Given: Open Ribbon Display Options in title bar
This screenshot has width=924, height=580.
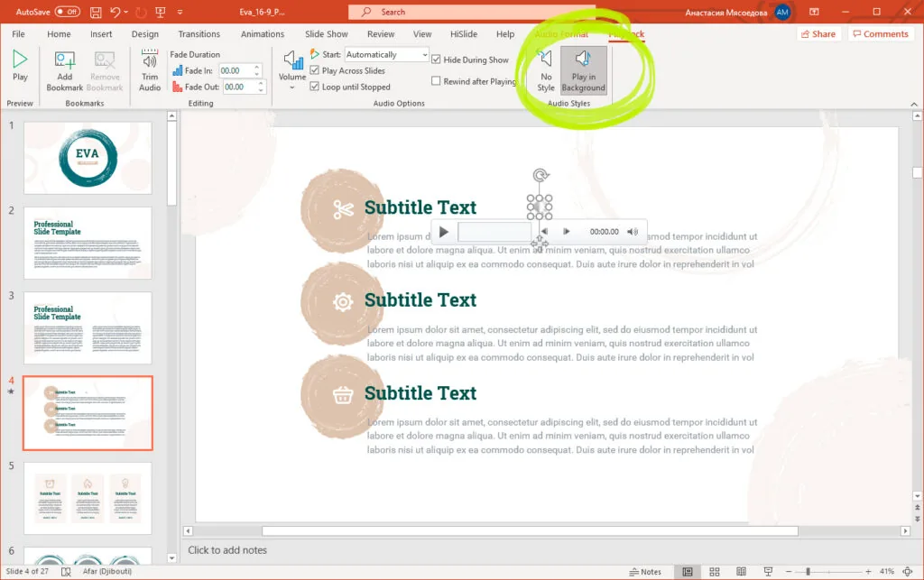Looking at the screenshot, I should point(814,12).
